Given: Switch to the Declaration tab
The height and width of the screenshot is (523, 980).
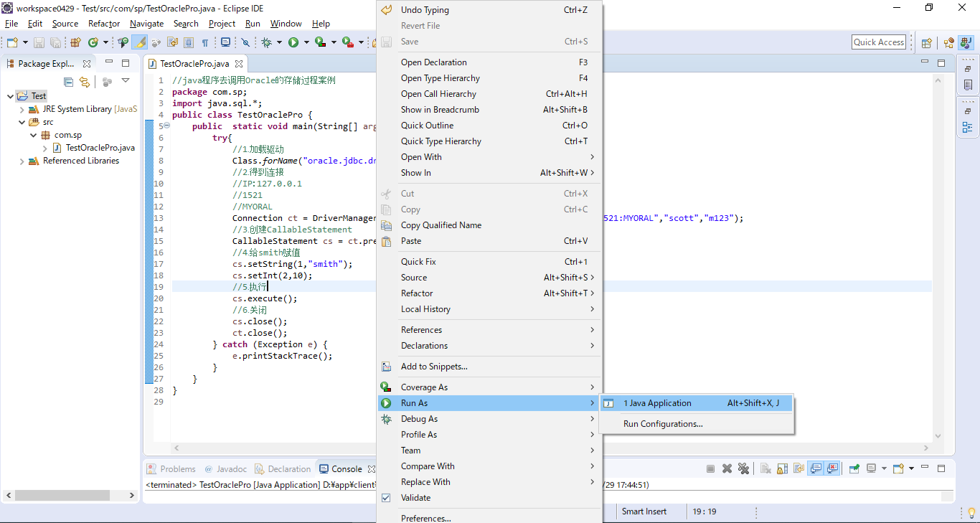Looking at the screenshot, I should (283, 469).
